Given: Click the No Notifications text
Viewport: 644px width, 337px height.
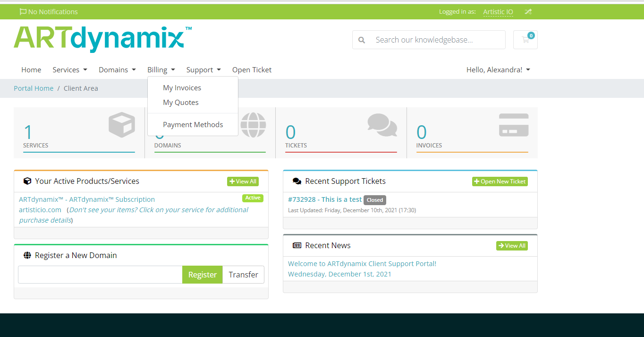Looking at the screenshot, I should click(x=53, y=12).
